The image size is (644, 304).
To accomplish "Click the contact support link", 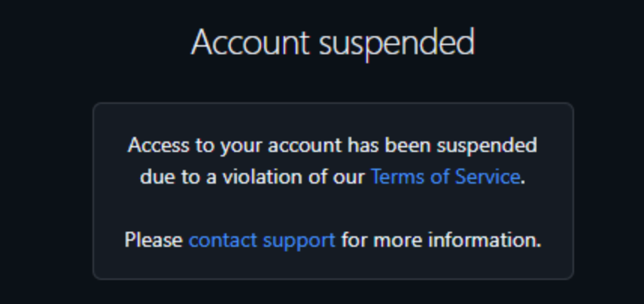I will (262, 240).
